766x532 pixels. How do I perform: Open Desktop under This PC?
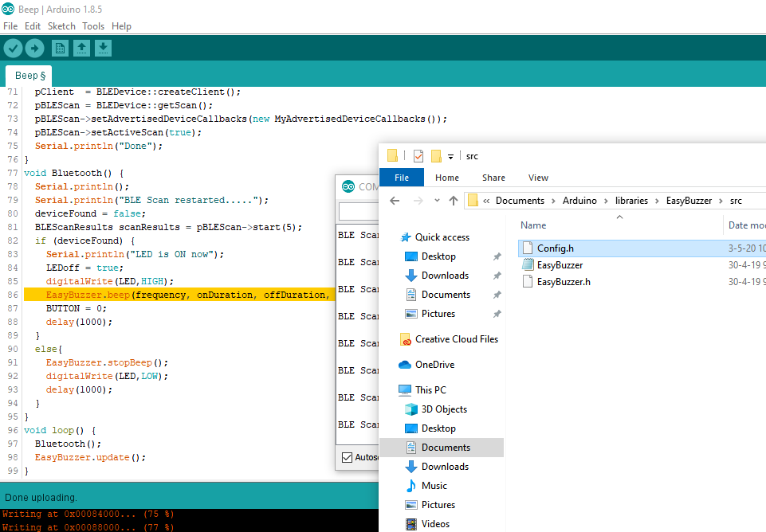438,428
